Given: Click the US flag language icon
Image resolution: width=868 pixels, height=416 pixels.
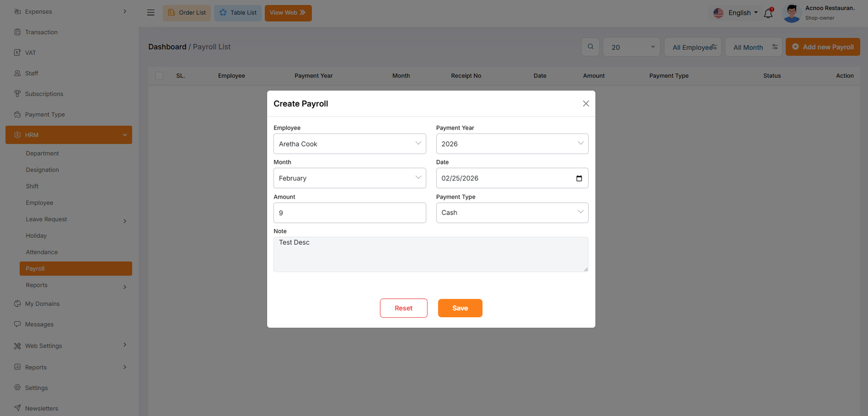Looking at the screenshot, I should click(x=718, y=13).
